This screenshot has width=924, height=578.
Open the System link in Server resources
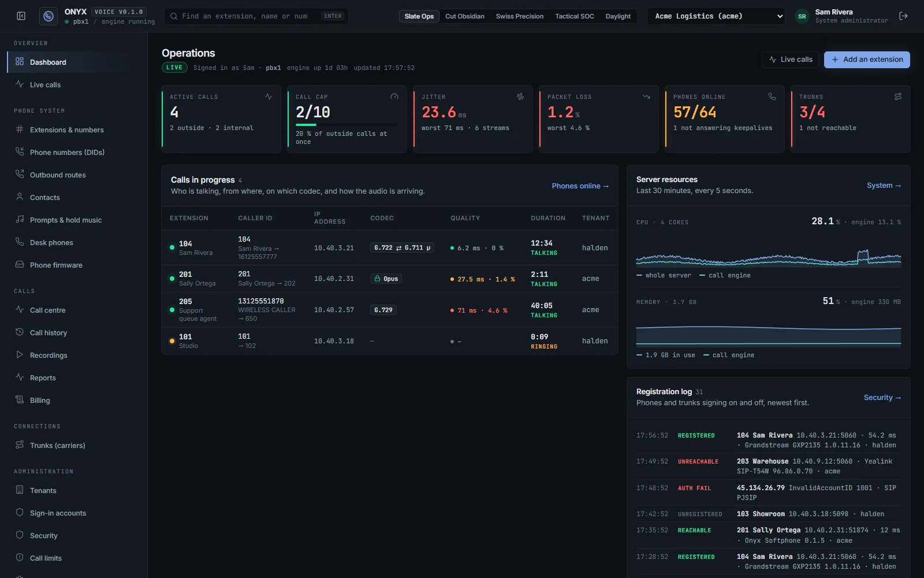coord(884,186)
